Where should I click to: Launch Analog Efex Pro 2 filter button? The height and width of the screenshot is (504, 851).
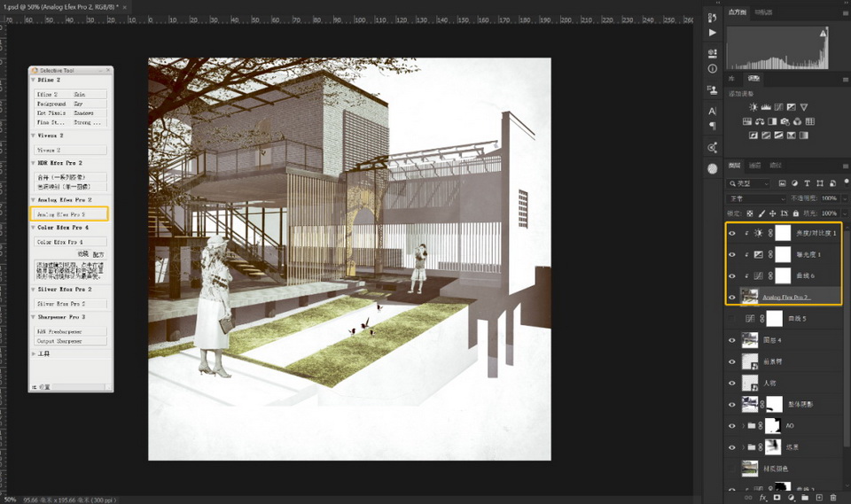70,213
